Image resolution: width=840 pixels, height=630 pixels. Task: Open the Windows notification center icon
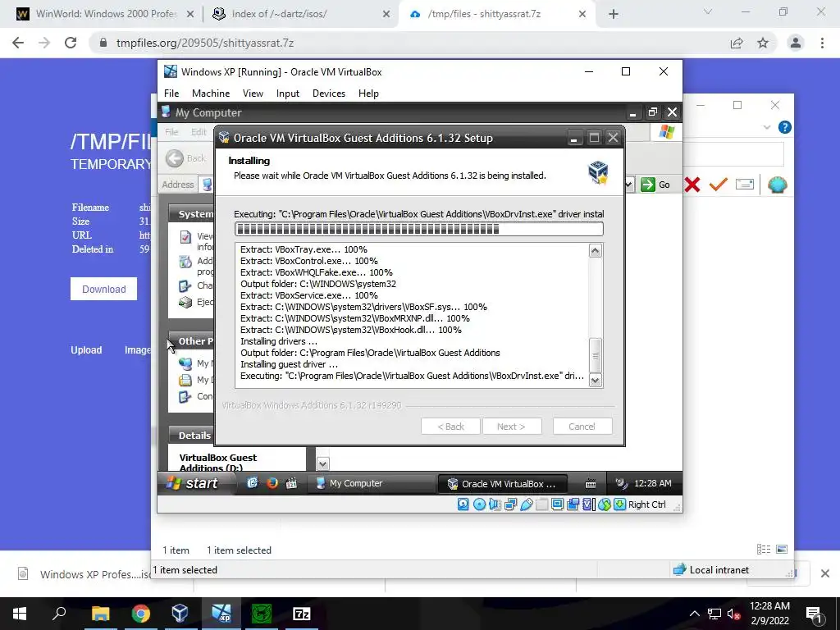pyautogui.click(x=815, y=614)
